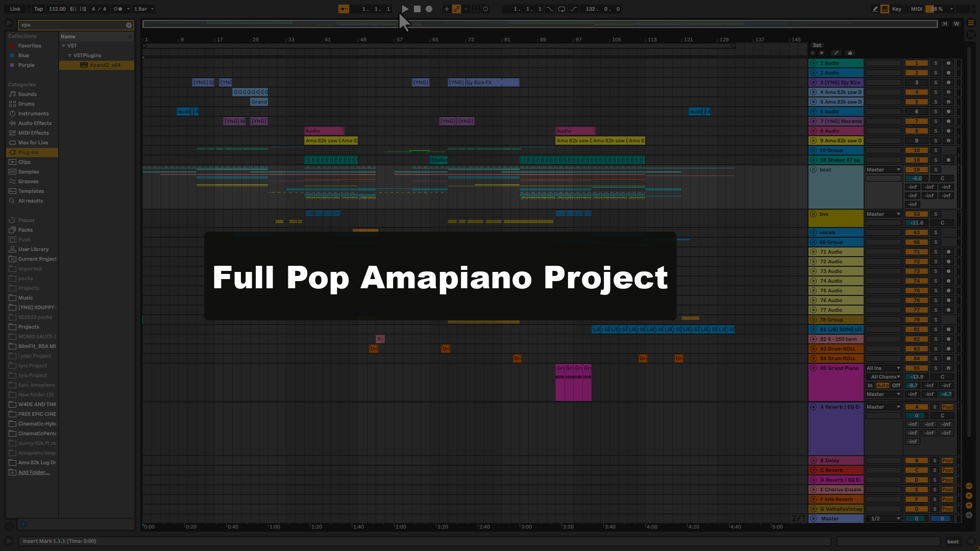Click the Follow playback arrow icon in transport
980x551 pixels.
[344, 9]
